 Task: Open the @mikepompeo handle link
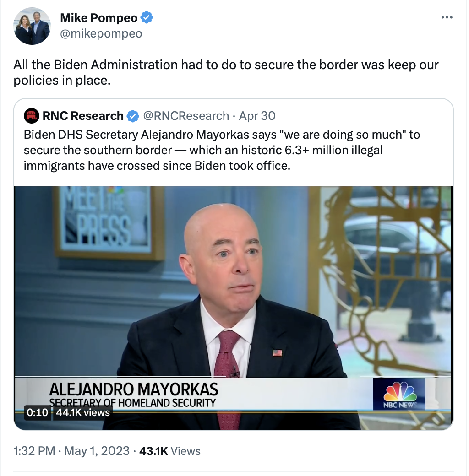point(101,33)
